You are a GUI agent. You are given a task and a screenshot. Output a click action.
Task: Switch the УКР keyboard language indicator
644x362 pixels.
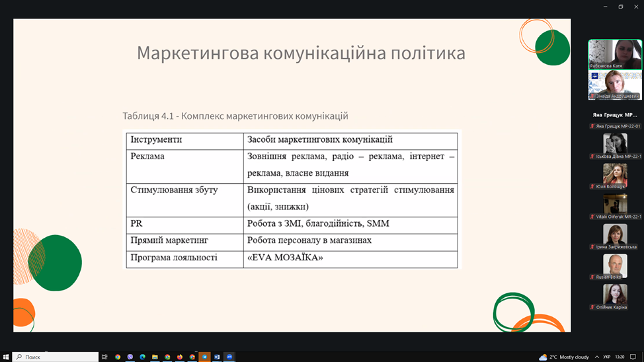[607, 357]
